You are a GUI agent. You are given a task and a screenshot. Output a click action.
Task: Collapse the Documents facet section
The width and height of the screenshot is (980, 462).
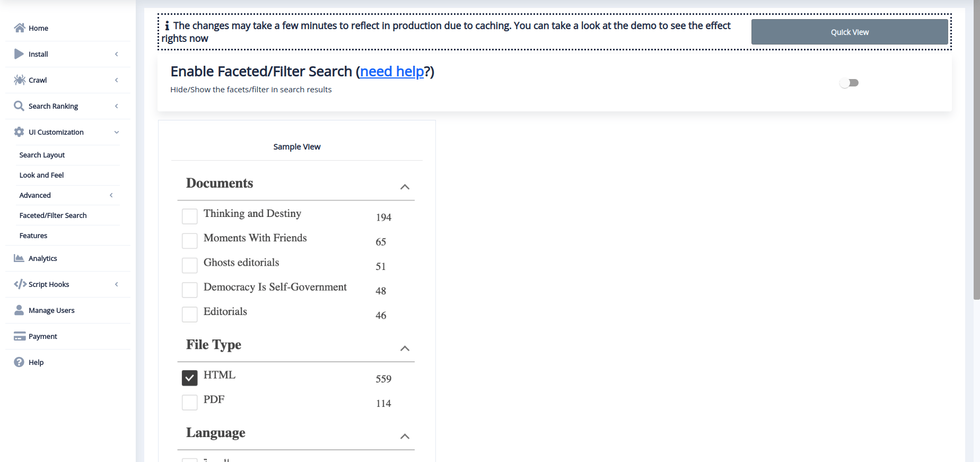(405, 187)
